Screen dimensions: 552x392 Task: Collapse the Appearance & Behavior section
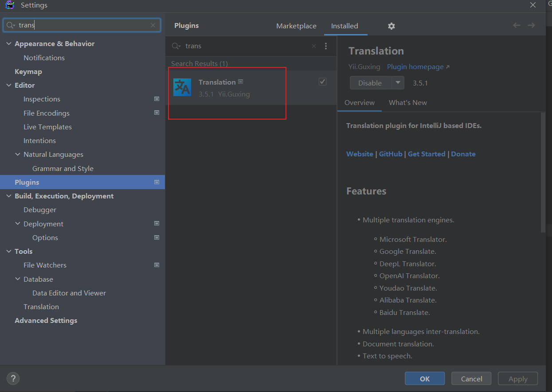(x=9, y=44)
